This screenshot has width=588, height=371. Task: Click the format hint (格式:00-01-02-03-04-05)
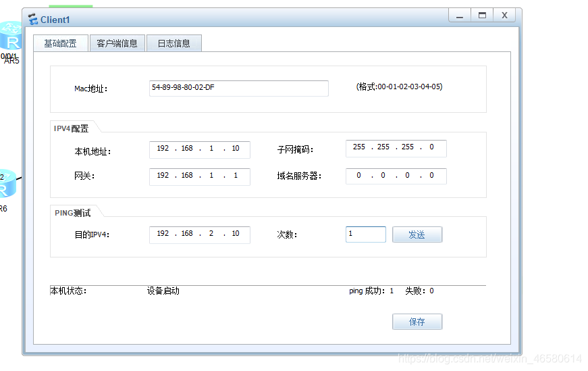[x=400, y=86]
